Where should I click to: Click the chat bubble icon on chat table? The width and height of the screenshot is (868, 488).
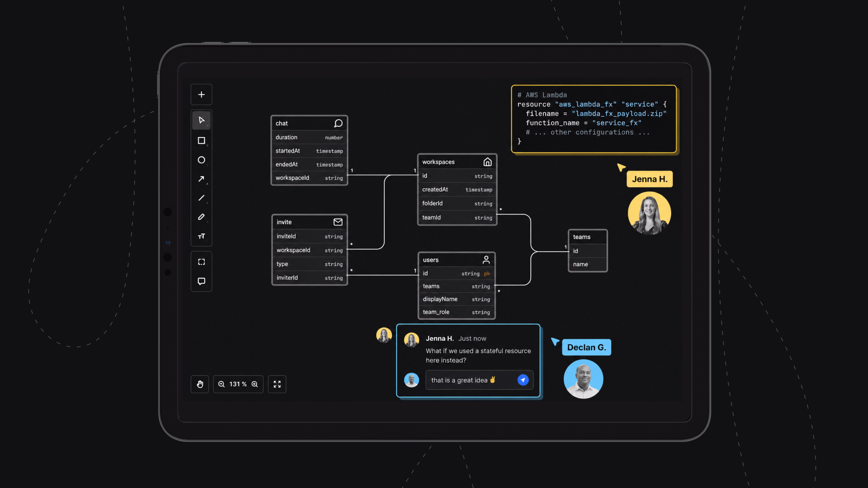coord(338,123)
